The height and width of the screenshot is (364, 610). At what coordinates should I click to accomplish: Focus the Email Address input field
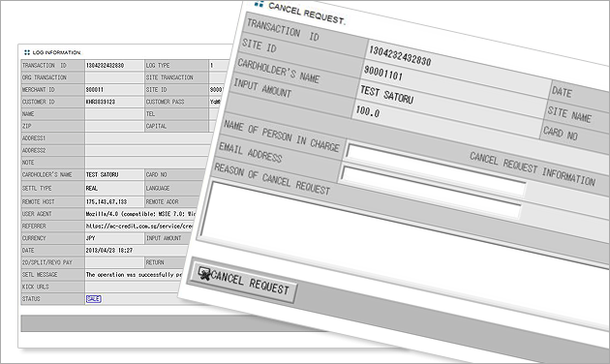pyautogui.click(x=431, y=192)
